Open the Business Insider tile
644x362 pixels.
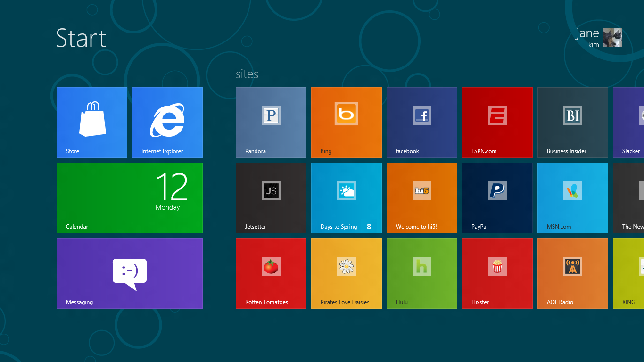[573, 123]
